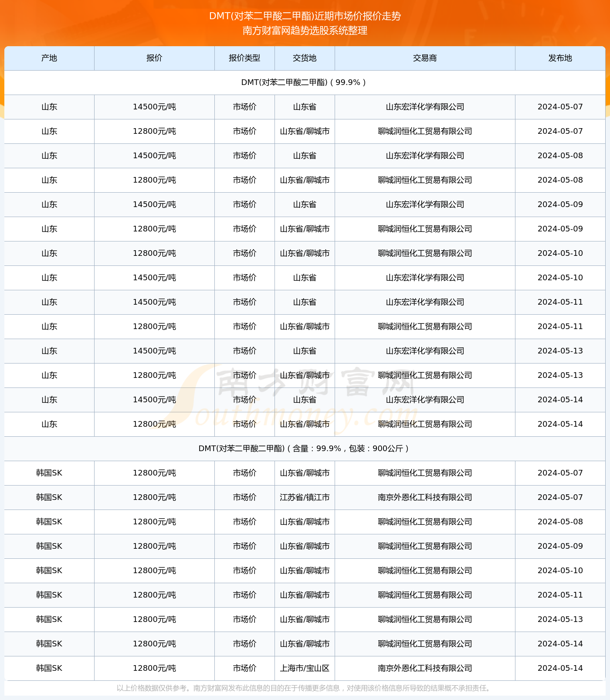Click 南京外恩化工科技有限公司 in the 2024-05-07 row
This screenshot has width=610, height=700.
click(425, 497)
